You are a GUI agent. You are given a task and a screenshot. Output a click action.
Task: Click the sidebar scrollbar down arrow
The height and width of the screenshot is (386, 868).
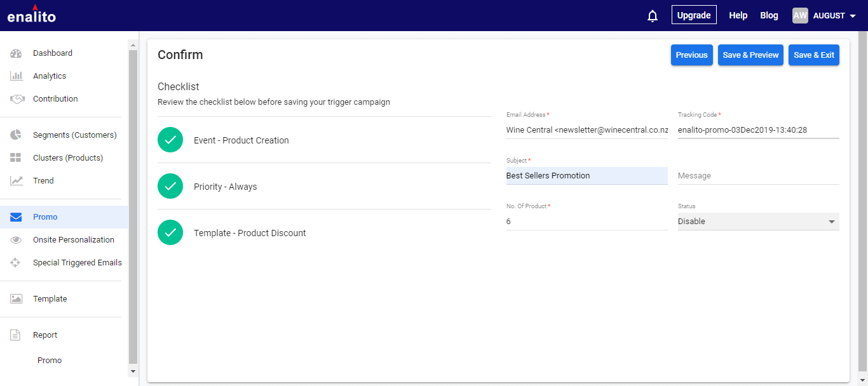pos(133,371)
